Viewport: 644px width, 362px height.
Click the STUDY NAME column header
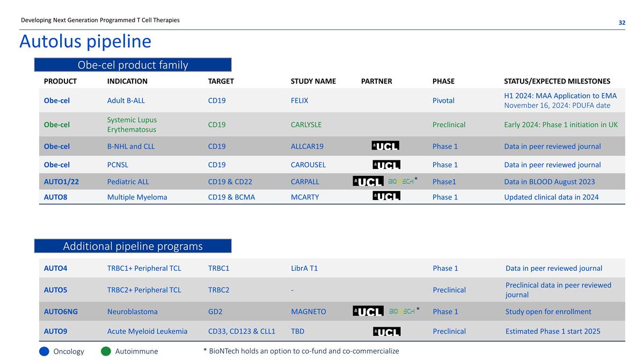313,82
